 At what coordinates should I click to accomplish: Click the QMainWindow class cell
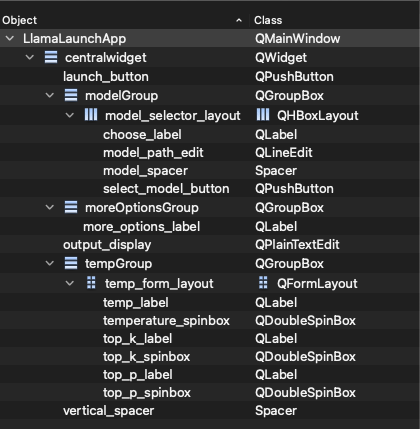pos(297,39)
